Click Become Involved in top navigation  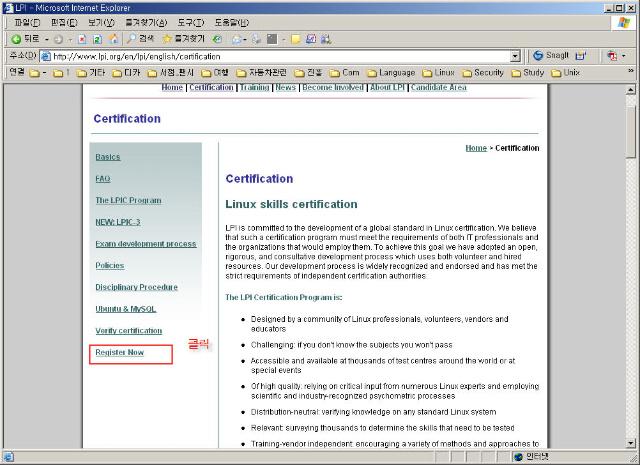coord(333,87)
